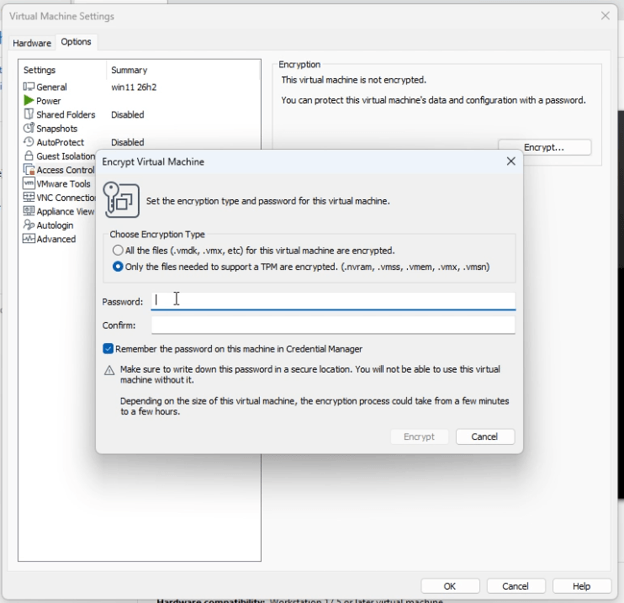Select the Guest Isolation row
The width and height of the screenshot is (624, 603).
(58, 156)
